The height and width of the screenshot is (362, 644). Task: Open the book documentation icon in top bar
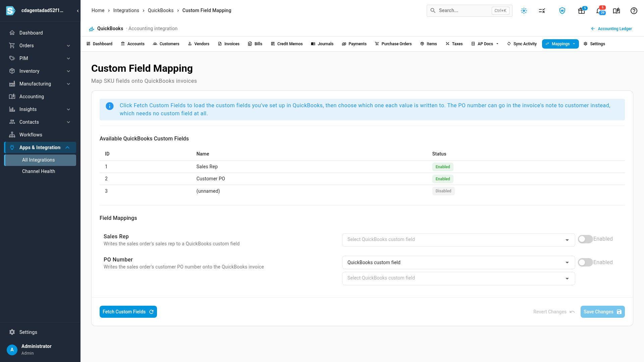[616, 11]
